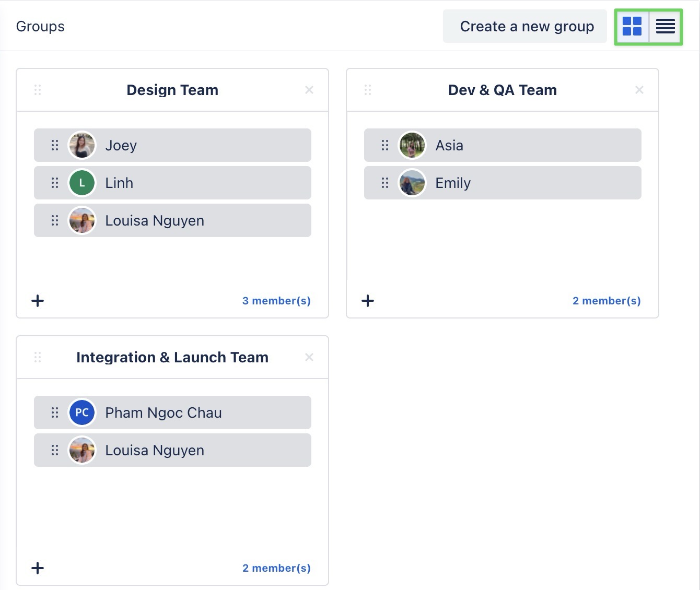The image size is (700, 590).
Task: Click Joey's drag handle icon
Action: [55, 146]
